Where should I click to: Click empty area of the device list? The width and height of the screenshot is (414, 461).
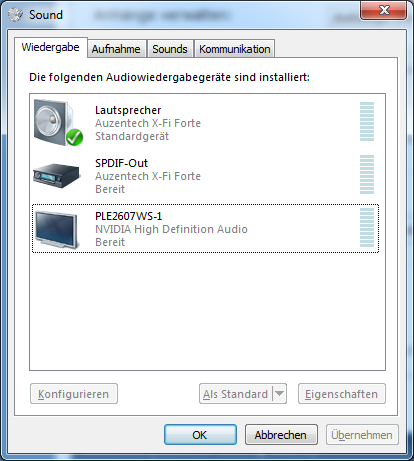pos(207,310)
